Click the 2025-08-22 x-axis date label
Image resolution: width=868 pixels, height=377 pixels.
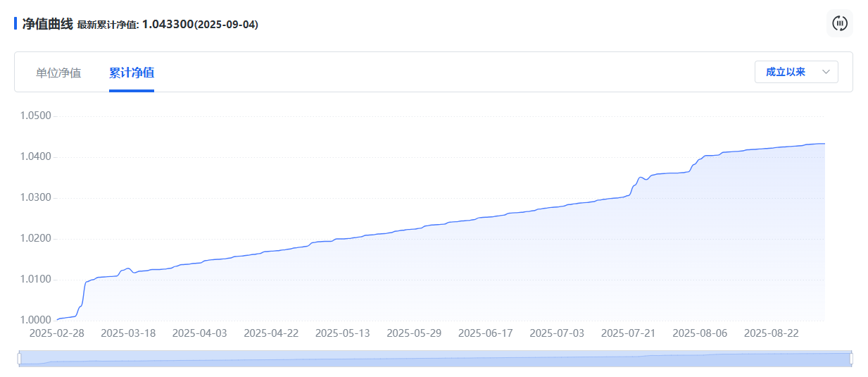click(771, 333)
